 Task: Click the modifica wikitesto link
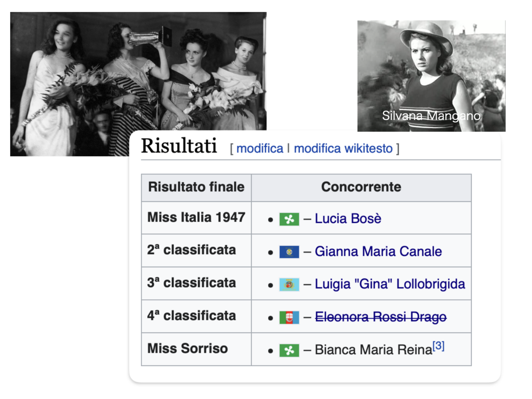tap(343, 149)
